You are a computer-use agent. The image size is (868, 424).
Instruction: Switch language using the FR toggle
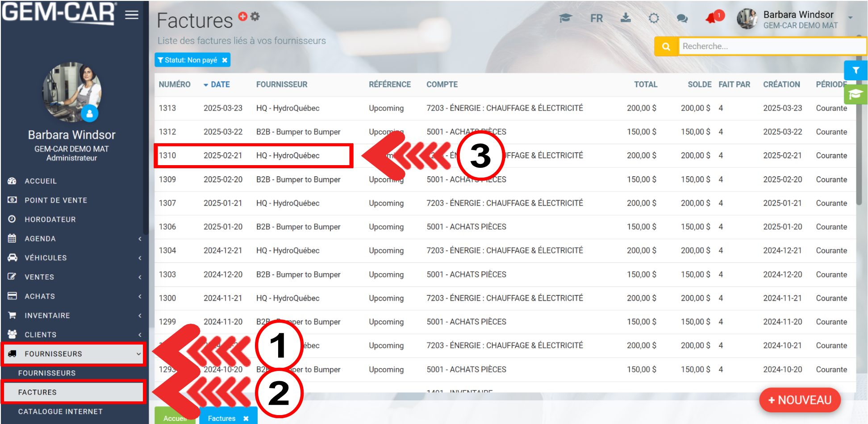pos(596,18)
